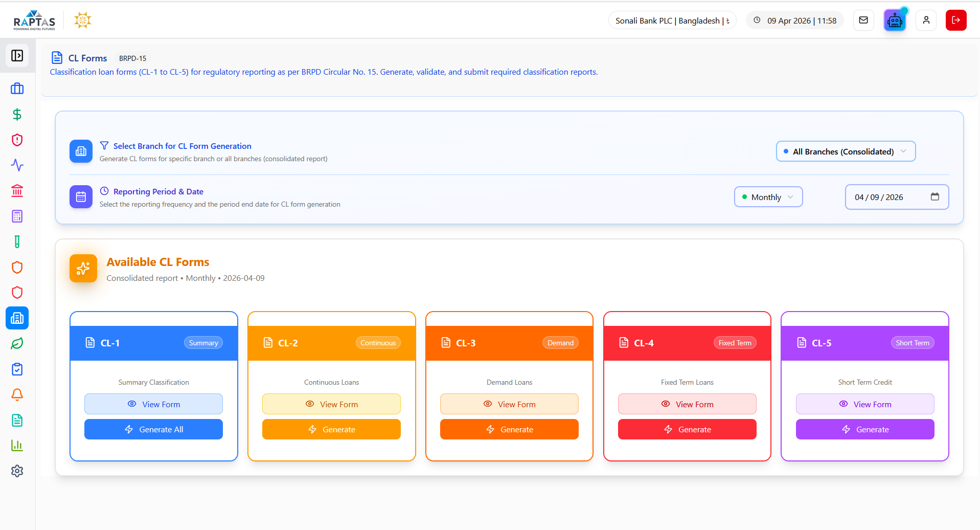Open calendar picker in date field
This screenshot has width=980, height=530.
pos(935,197)
